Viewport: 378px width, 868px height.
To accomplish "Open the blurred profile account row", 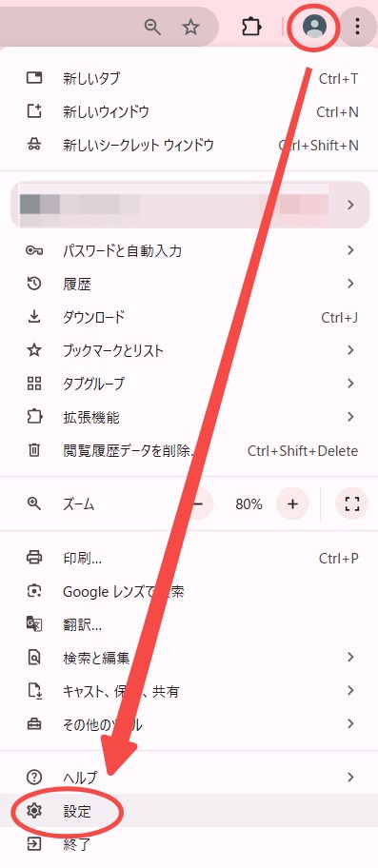I will 189,205.
